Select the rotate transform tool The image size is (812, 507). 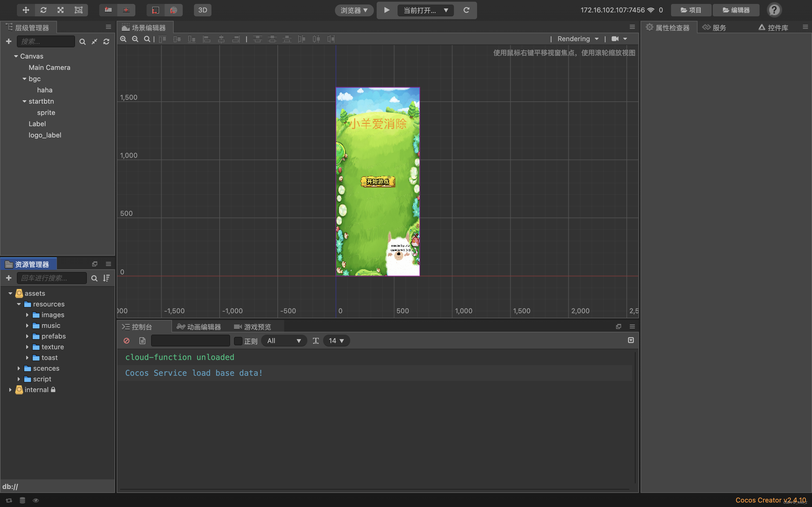pyautogui.click(x=43, y=10)
